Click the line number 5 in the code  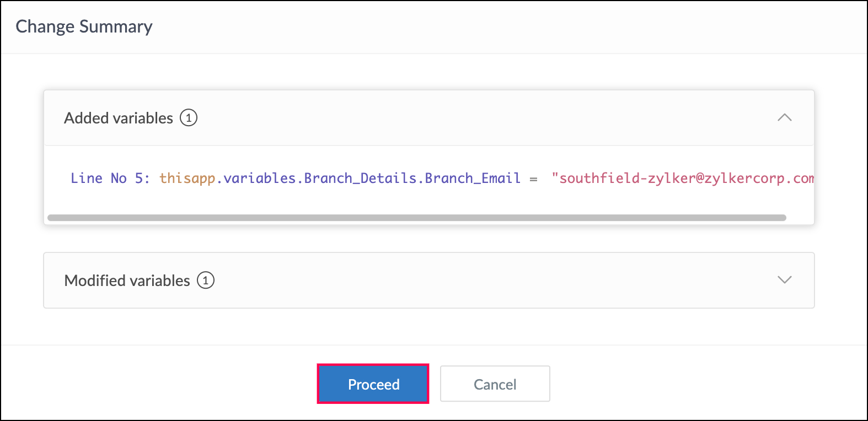(139, 178)
